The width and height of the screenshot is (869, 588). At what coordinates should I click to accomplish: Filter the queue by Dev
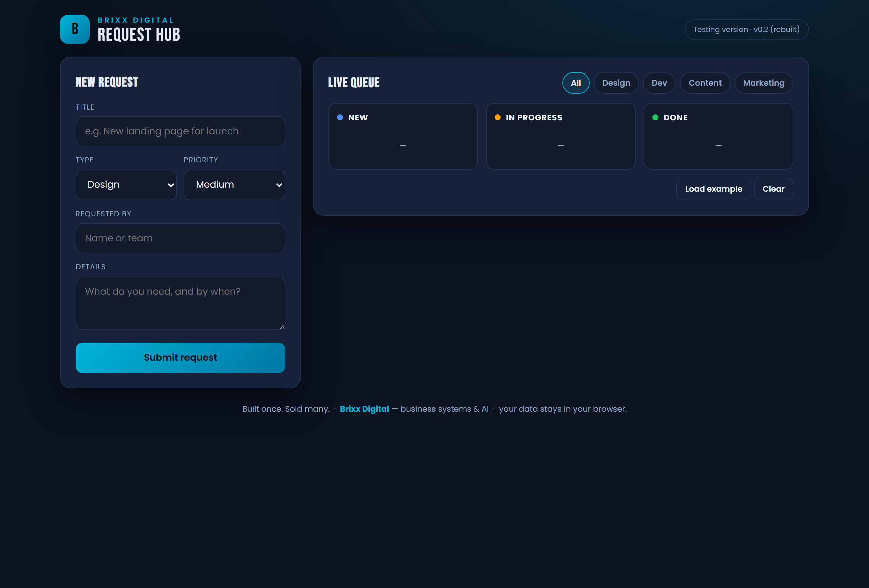[659, 83]
